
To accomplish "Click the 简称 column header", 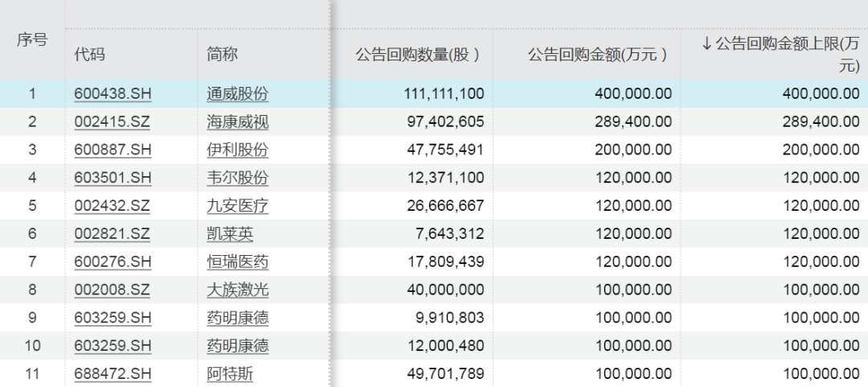I will (222, 55).
